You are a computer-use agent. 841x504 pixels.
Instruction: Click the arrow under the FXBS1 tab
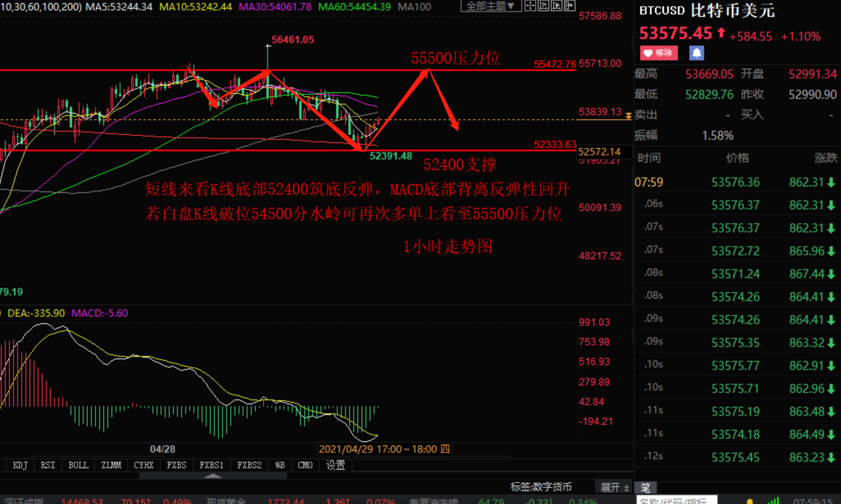click(x=212, y=476)
